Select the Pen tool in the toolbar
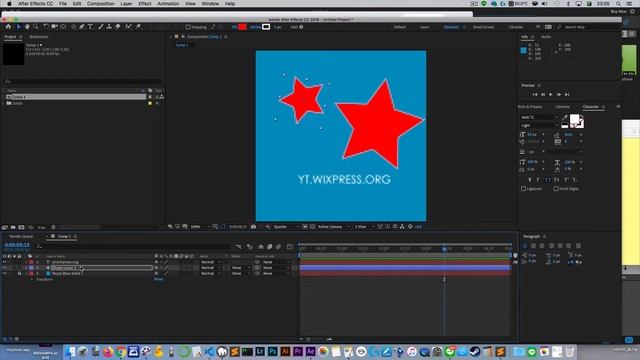Image resolution: width=640 pixels, height=360 pixels. click(x=82, y=27)
